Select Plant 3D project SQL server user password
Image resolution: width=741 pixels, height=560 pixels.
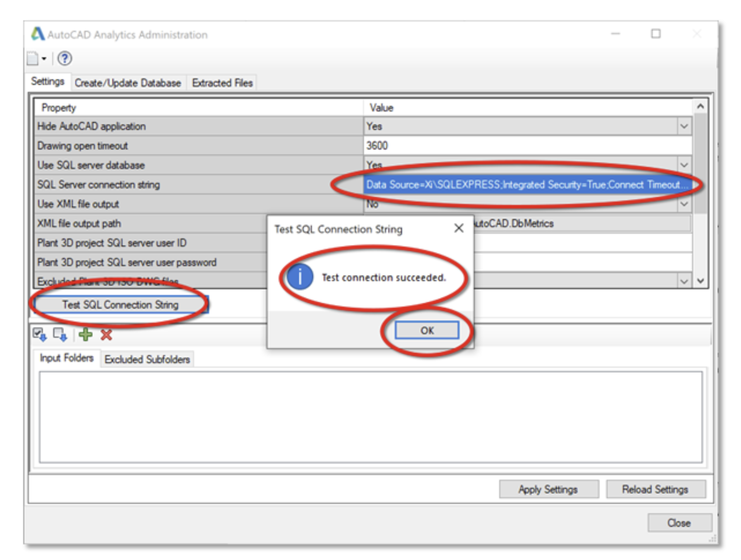click(151, 262)
